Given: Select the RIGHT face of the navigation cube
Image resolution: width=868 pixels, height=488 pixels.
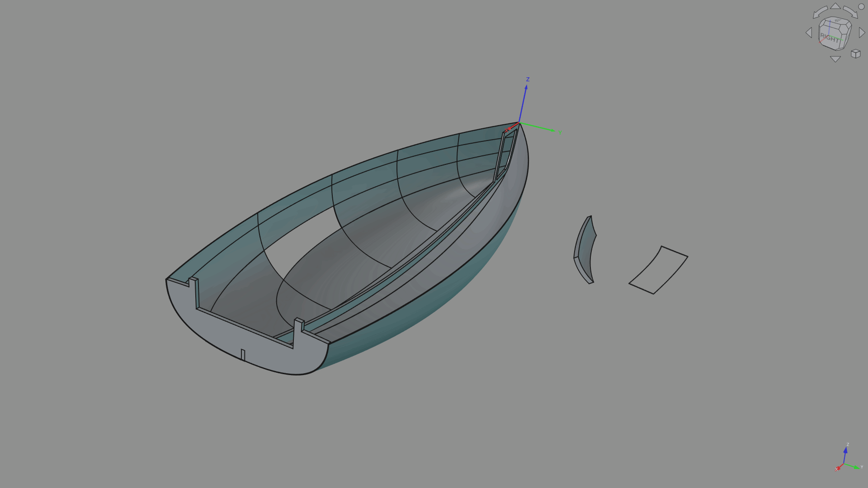Looking at the screenshot, I should coord(830,38).
